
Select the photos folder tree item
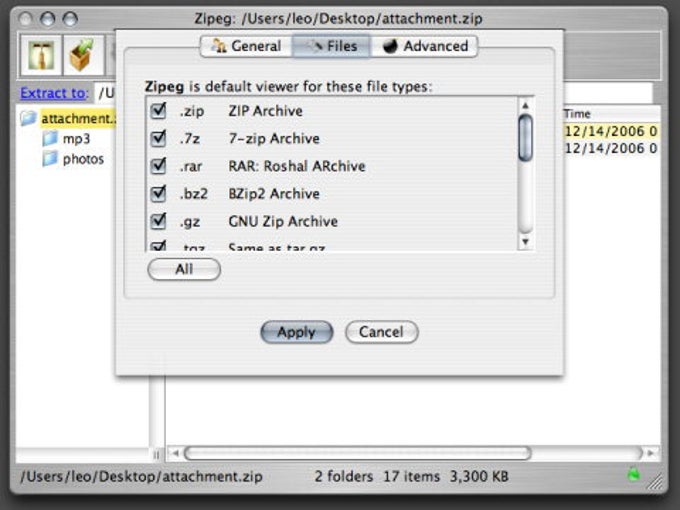point(83,159)
